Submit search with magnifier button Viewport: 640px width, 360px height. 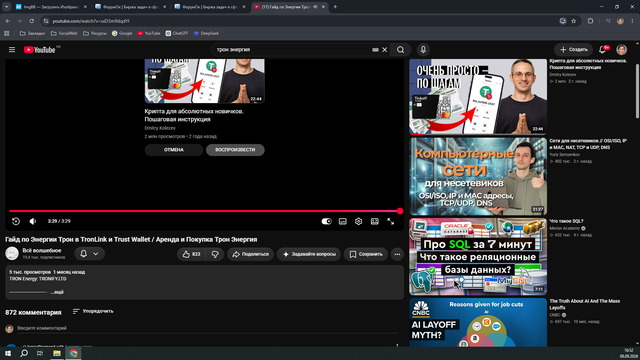pyautogui.click(x=400, y=50)
